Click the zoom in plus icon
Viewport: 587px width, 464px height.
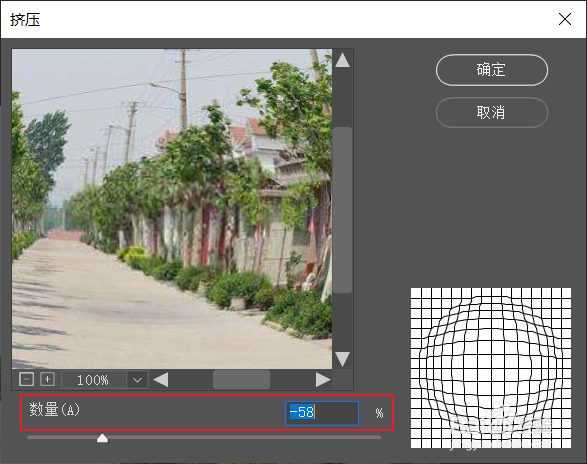click(x=48, y=379)
